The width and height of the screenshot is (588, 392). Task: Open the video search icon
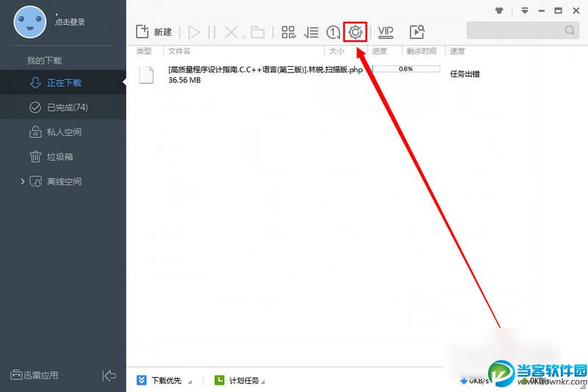click(417, 32)
